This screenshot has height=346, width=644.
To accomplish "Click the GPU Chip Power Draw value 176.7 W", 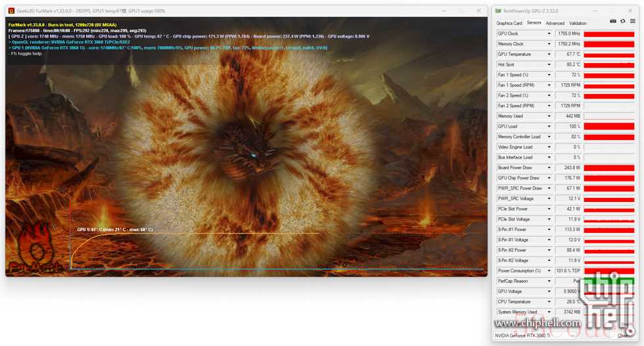I will [568, 178].
